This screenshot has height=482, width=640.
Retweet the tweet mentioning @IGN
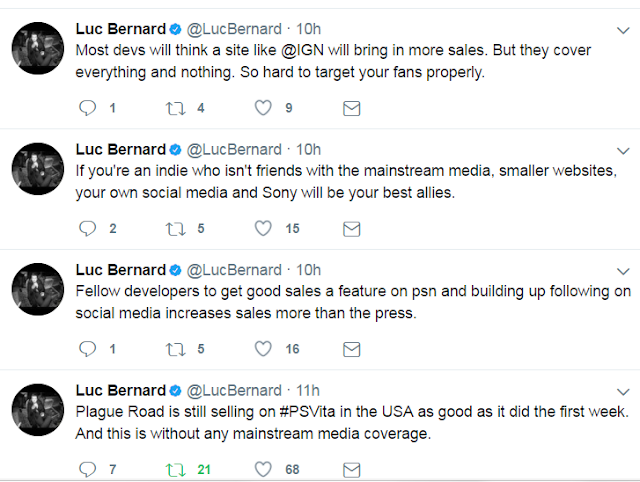click(176, 108)
